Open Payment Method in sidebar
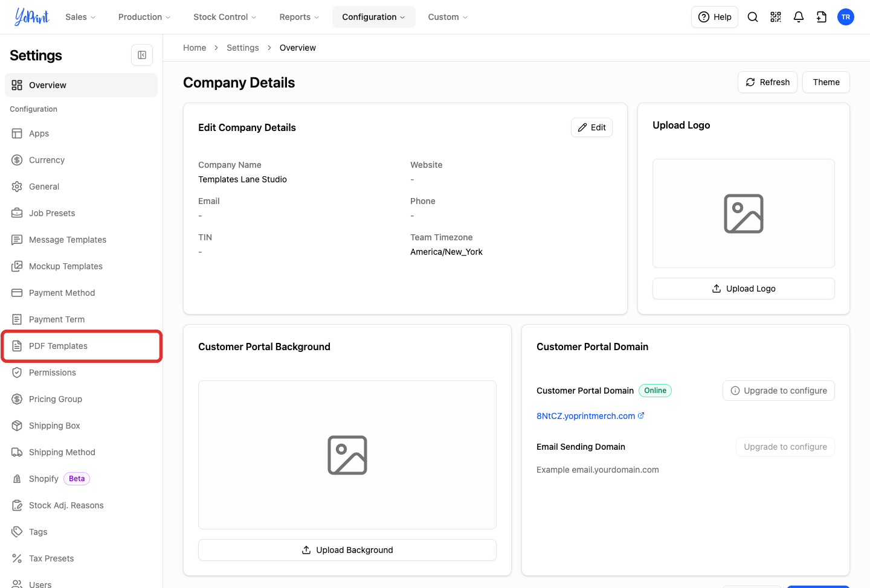Viewport: 870px width, 588px height. pos(81,293)
